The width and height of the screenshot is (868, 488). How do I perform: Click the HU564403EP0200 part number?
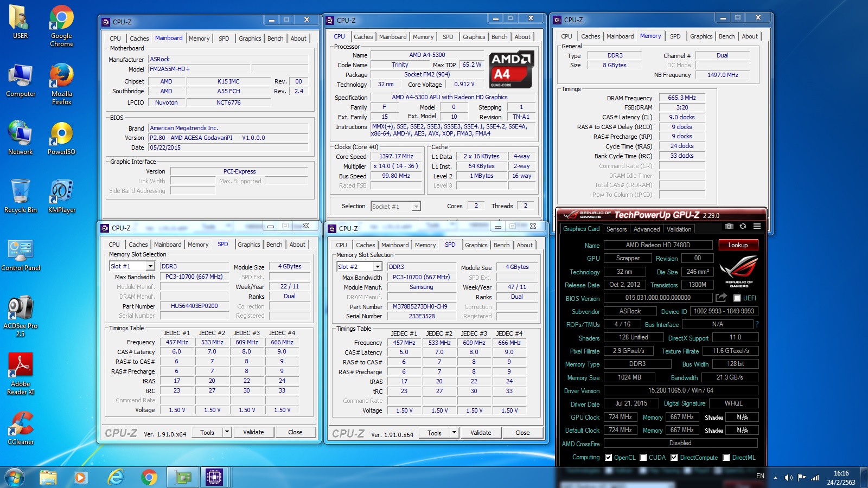(194, 306)
